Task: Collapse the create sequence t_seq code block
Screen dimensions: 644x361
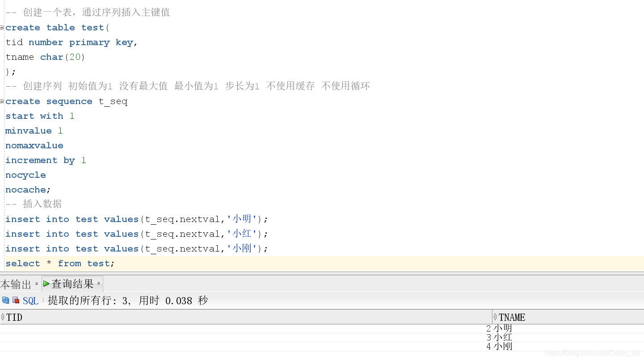Action: (2, 101)
